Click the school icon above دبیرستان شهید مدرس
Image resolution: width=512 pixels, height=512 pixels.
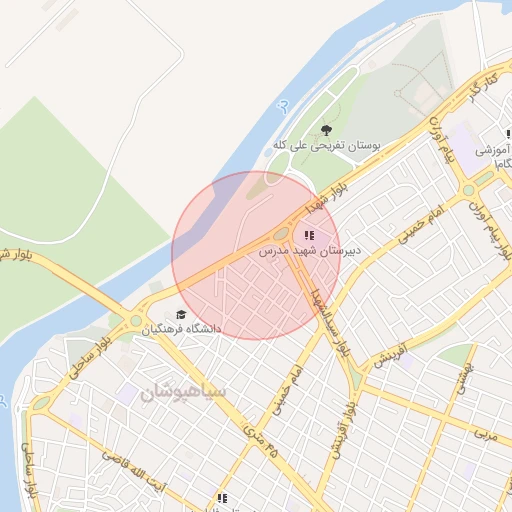[x=309, y=236]
